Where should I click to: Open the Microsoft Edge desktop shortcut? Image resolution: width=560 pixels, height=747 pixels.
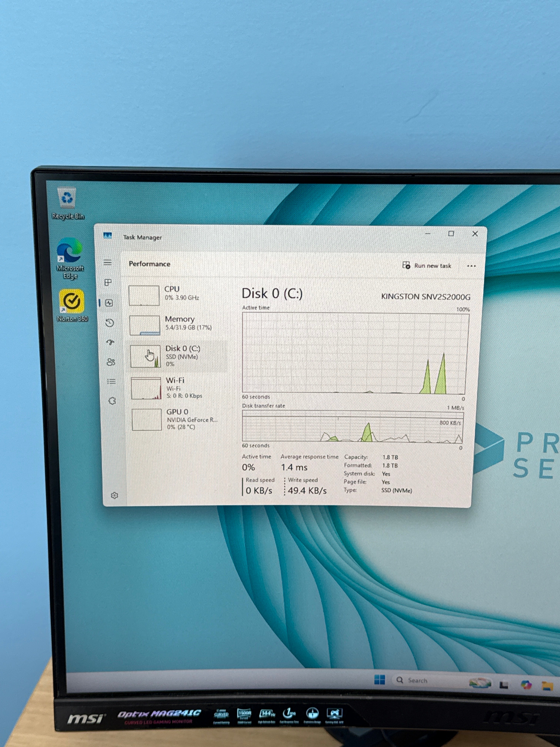point(70,258)
